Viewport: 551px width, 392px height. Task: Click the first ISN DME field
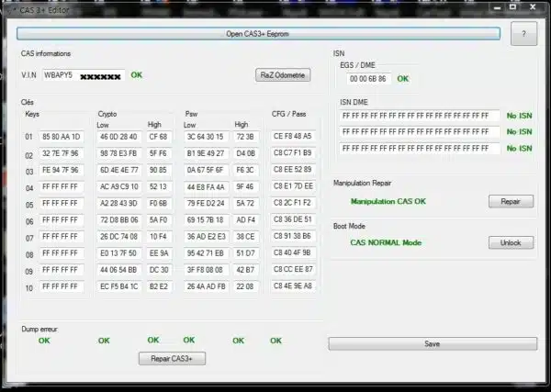[x=419, y=116]
